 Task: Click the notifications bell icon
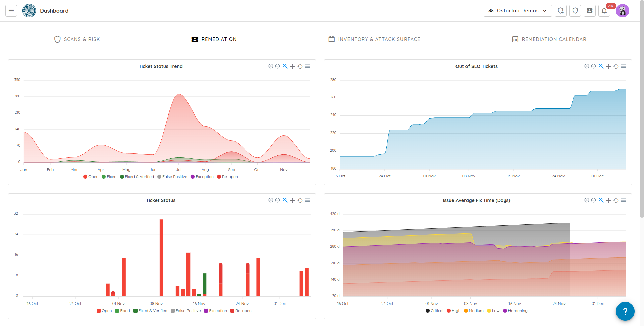(604, 11)
